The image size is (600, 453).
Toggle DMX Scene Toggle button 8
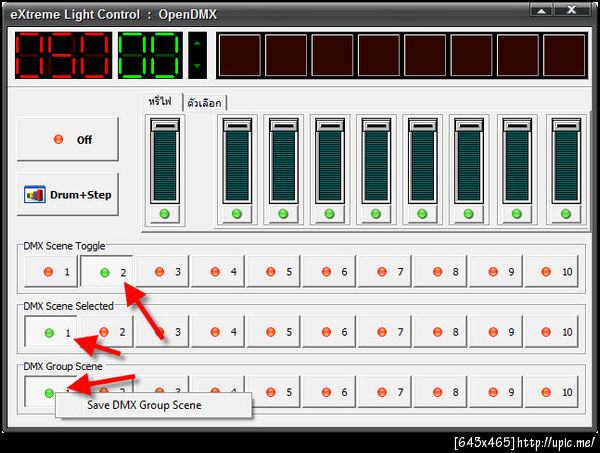point(440,272)
